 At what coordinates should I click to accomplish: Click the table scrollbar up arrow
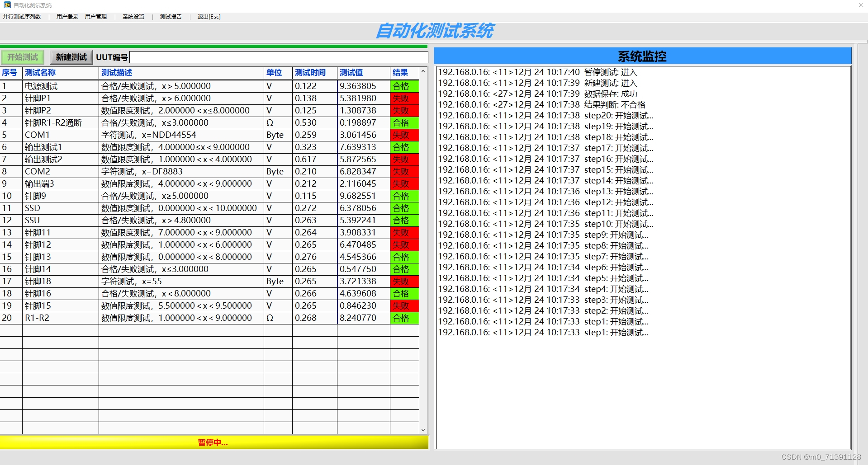[423, 71]
